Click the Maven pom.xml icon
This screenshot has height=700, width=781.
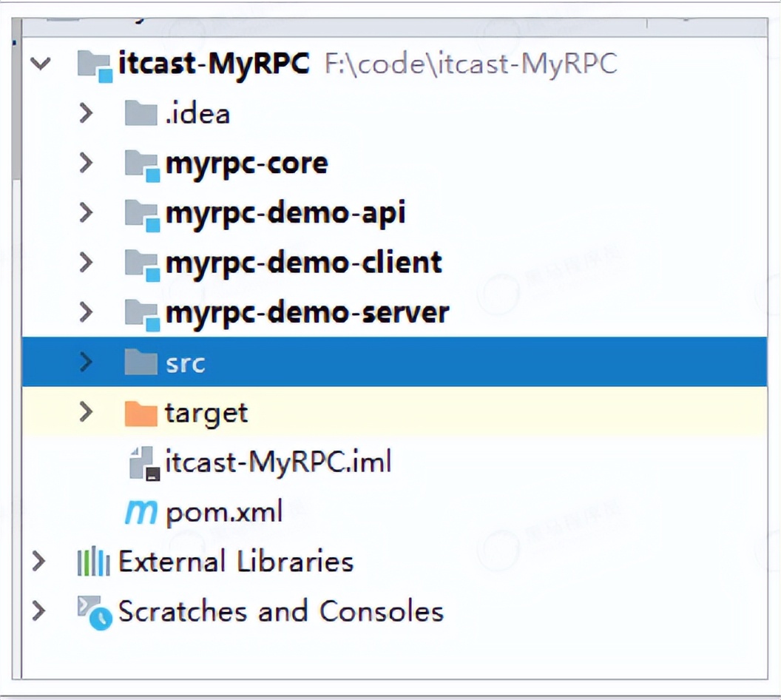(x=141, y=513)
